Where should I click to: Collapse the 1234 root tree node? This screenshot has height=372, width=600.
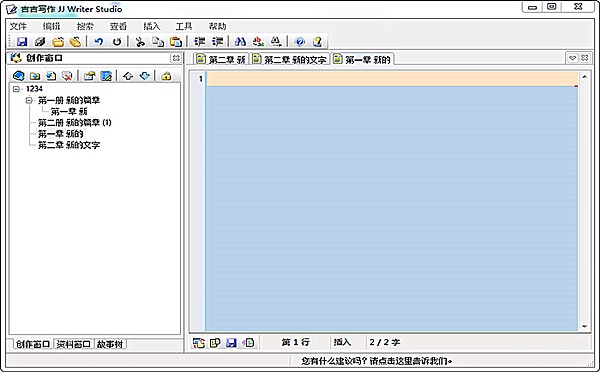pyautogui.click(x=16, y=89)
